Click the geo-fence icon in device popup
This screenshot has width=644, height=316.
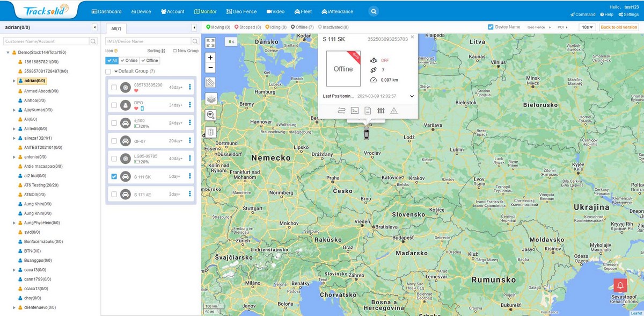tap(381, 111)
